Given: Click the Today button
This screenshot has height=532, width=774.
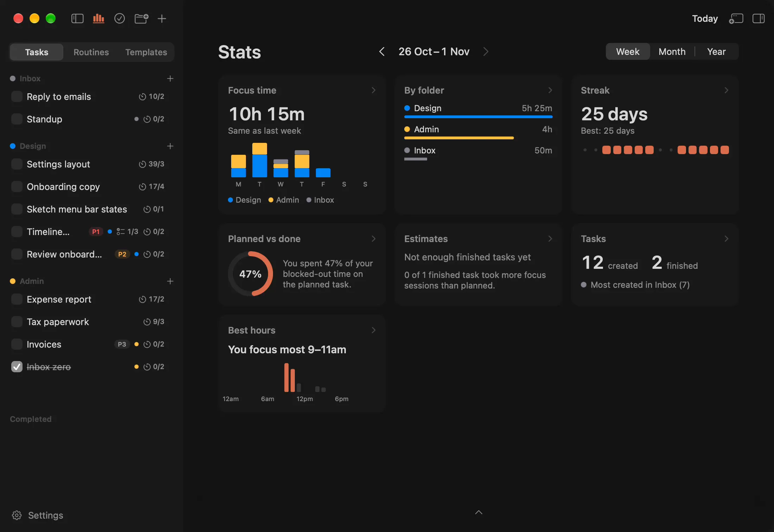Looking at the screenshot, I should pyautogui.click(x=705, y=18).
